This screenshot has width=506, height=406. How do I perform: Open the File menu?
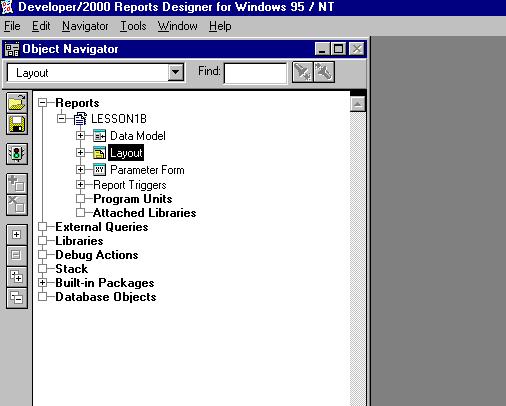pyautogui.click(x=12, y=26)
